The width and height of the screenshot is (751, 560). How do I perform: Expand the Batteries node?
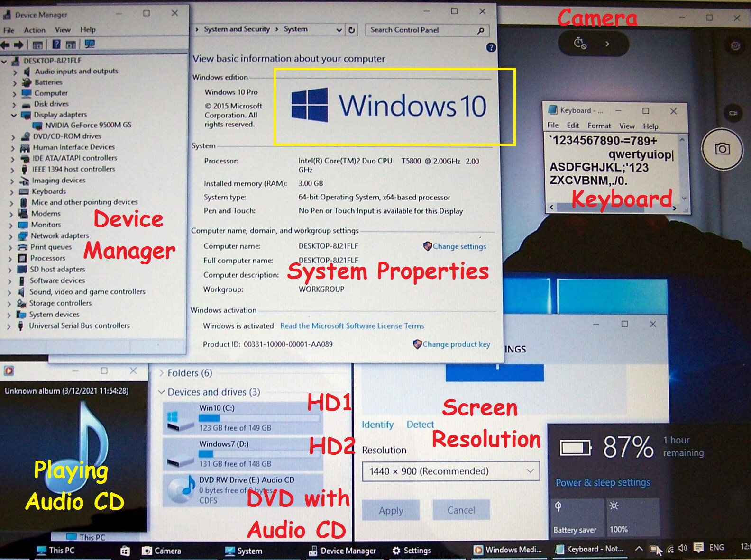click(x=15, y=83)
